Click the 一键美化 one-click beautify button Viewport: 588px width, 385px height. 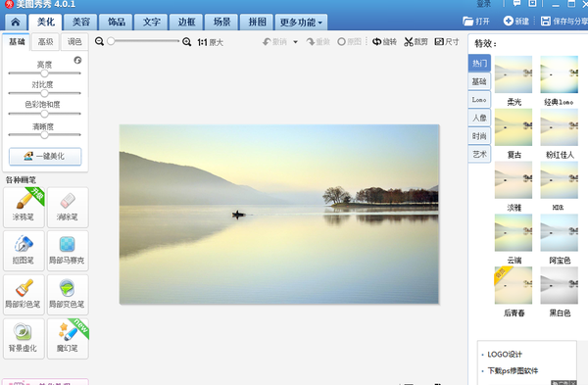45,157
